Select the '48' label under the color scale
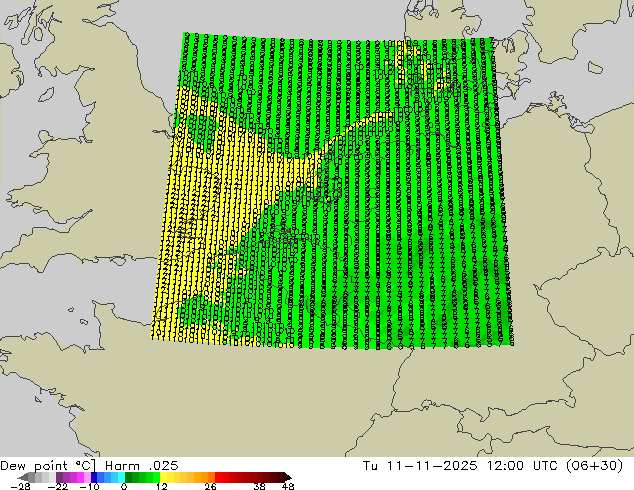This screenshot has width=634, height=490. point(288,486)
